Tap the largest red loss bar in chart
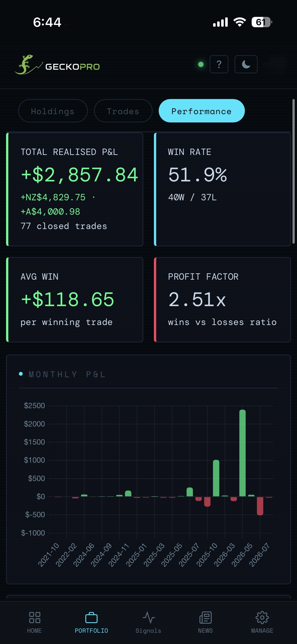 (260, 506)
